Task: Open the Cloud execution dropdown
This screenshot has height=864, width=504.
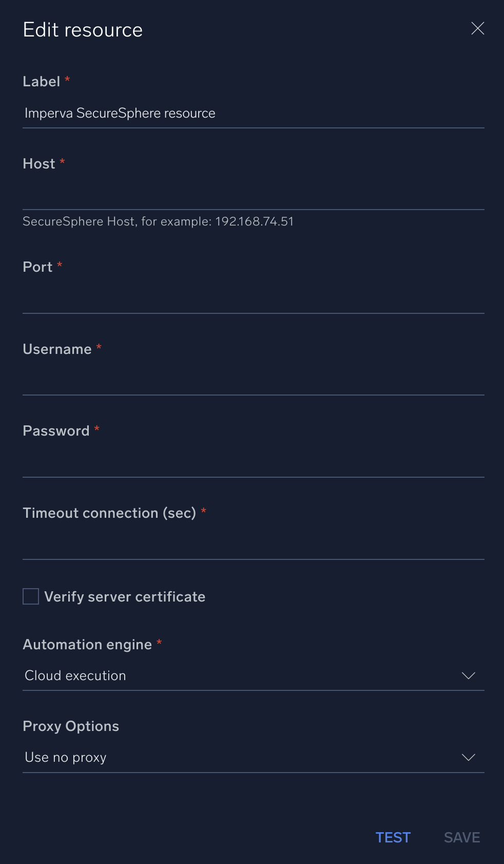Action: pos(254,675)
